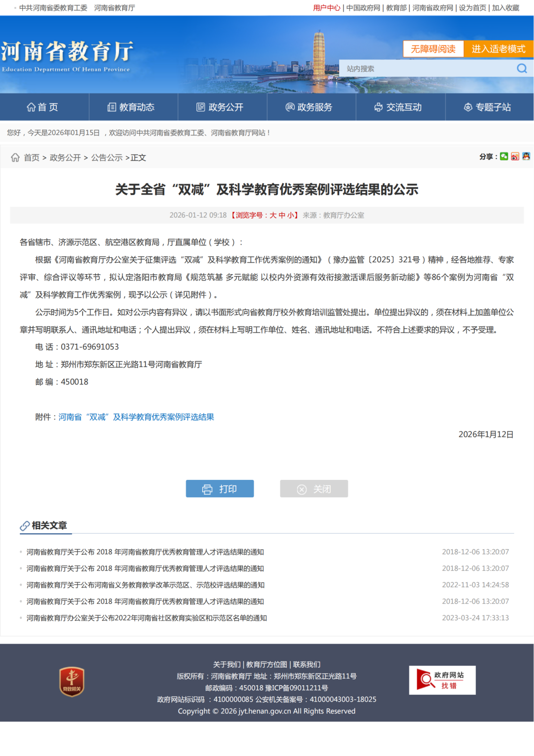Focus the 站内搜索 search field
534x756 pixels.
pyautogui.click(x=425, y=68)
